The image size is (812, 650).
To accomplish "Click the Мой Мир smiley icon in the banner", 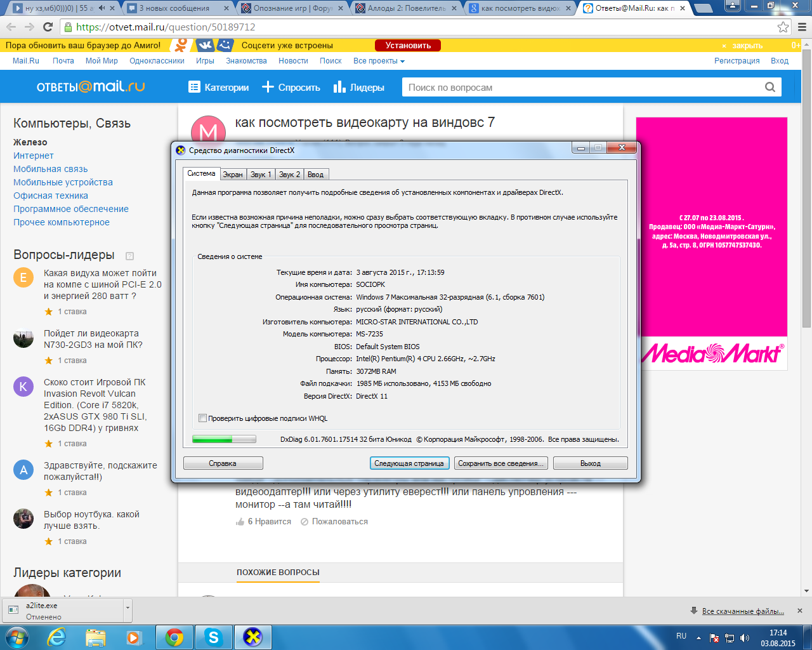I will [225, 45].
